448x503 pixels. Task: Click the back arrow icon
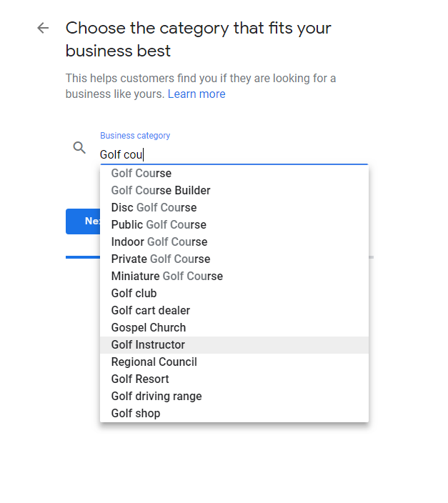click(x=43, y=28)
